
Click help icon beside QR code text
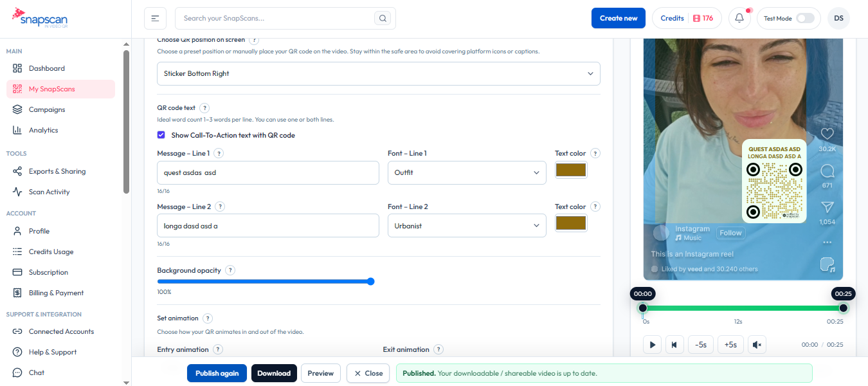204,108
